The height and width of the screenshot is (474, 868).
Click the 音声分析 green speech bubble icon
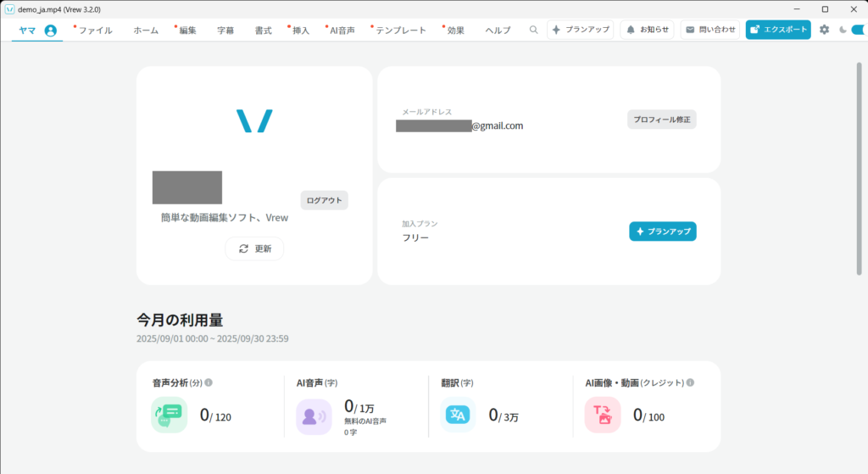(169, 415)
